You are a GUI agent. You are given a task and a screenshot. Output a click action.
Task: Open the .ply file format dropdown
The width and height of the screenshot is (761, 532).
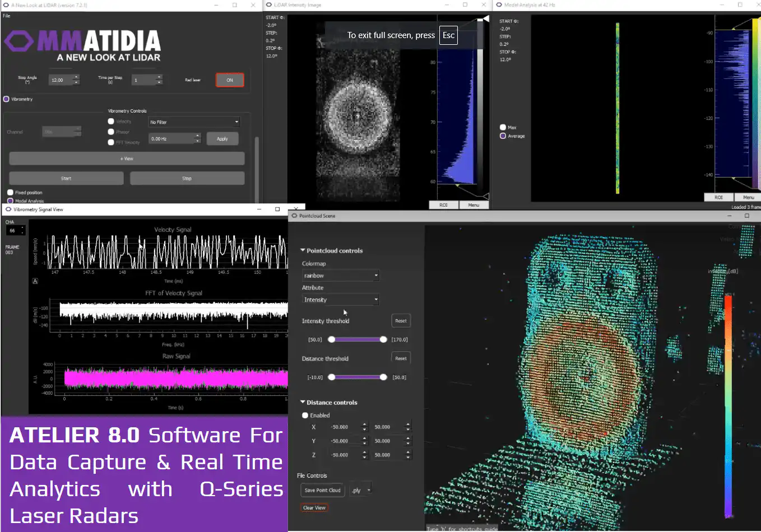click(360, 490)
